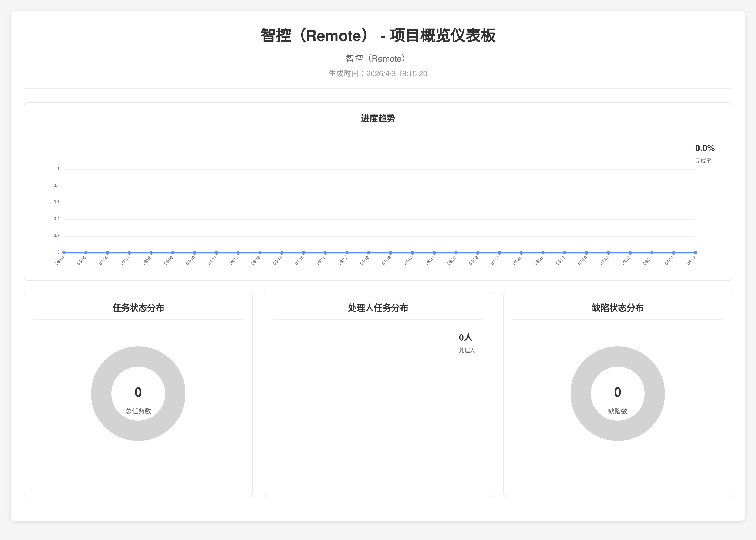Select the 03/18 data point marker
This screenshot has width=756, height=540.
[x=369, y=252]
